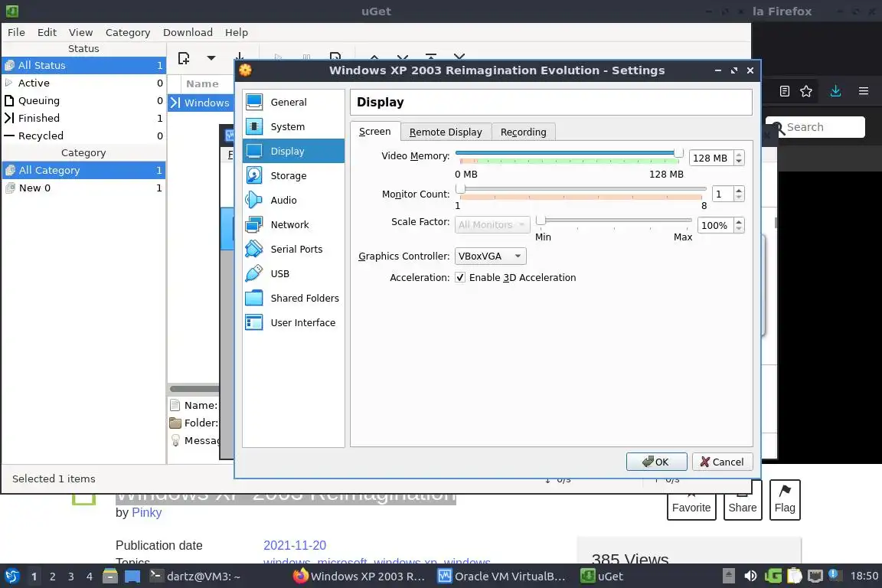Open the System settings page

click(x=293, y=126)
